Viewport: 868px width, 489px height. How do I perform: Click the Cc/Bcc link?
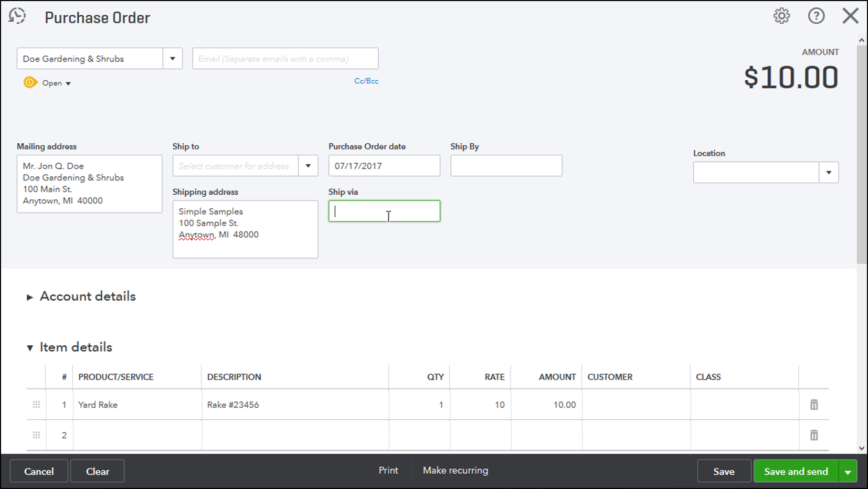pos(366,81)
